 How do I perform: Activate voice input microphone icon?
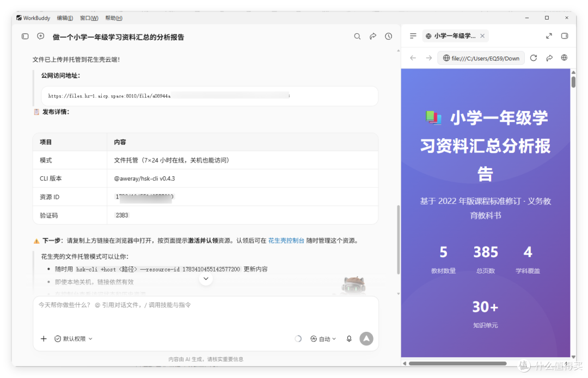coord(349,339)
